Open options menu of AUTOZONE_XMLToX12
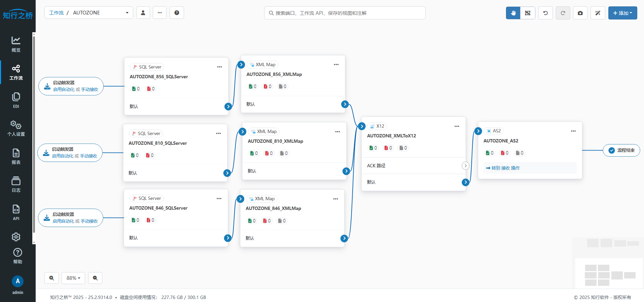The image size is (644, 302). pos(457,126)
